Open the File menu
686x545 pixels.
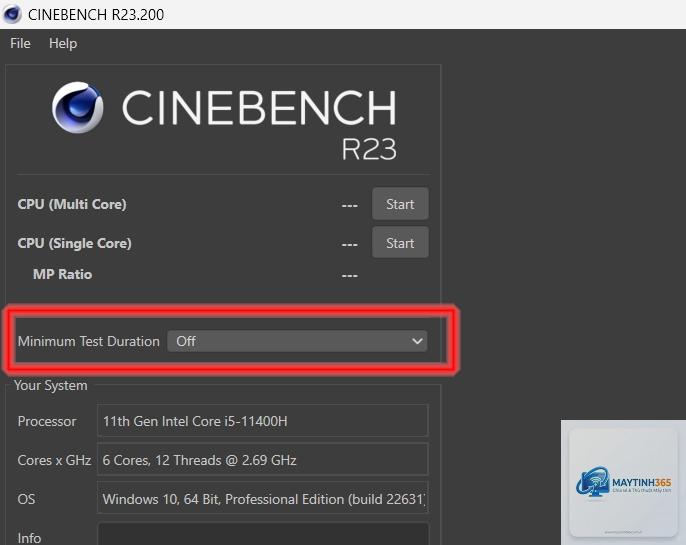(x=20, y=43)
